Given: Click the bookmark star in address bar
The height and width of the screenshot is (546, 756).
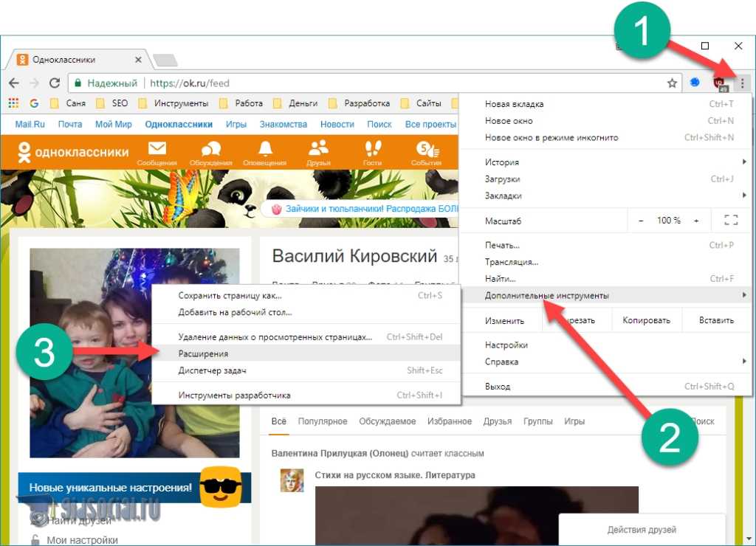Looking at the screenshot, I should [672, 83].
